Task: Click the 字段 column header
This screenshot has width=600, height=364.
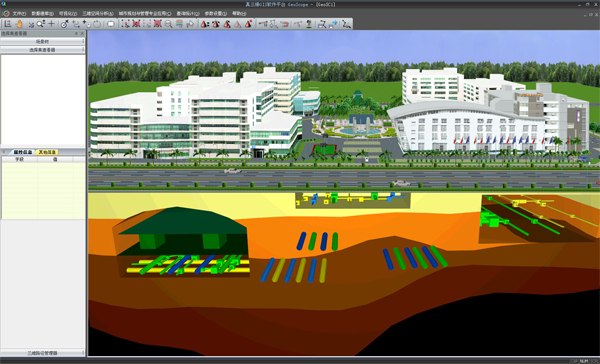Action: click(20, 159)
